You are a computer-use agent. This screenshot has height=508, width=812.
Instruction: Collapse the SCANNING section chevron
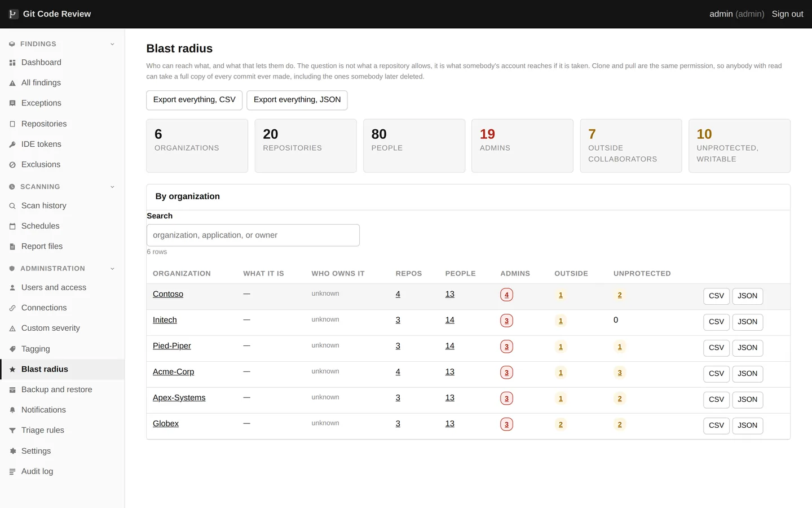(x=112, y=187)
